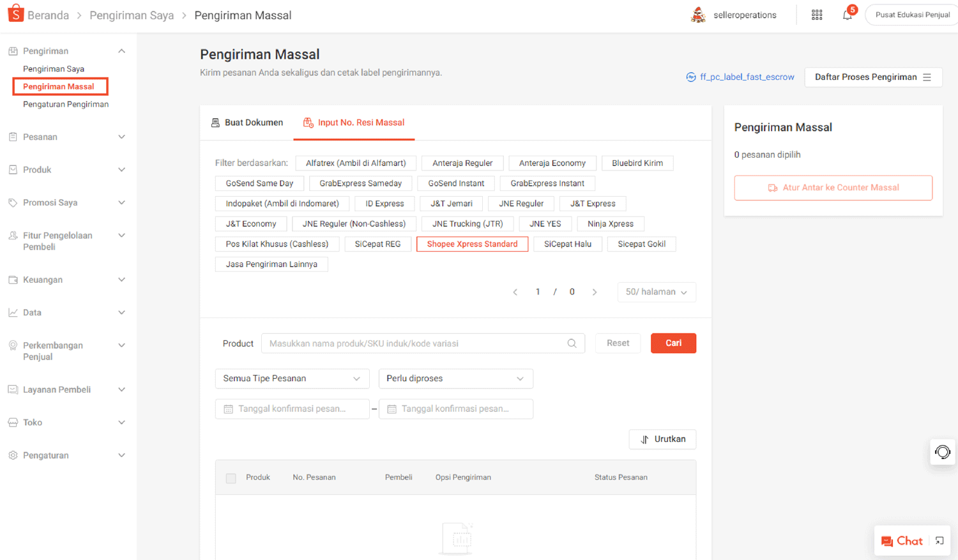Open the Semua Tipe Pesanan dropdown

[x=292, y=379]
